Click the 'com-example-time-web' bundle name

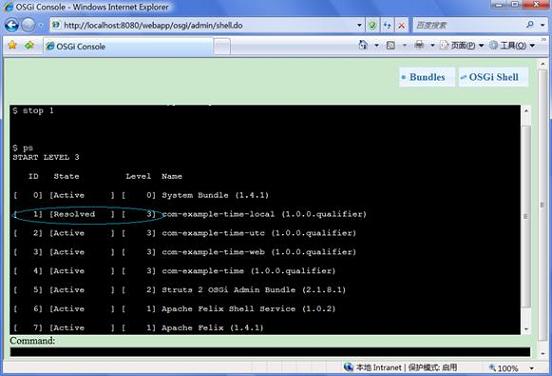[x=213, y=252]
